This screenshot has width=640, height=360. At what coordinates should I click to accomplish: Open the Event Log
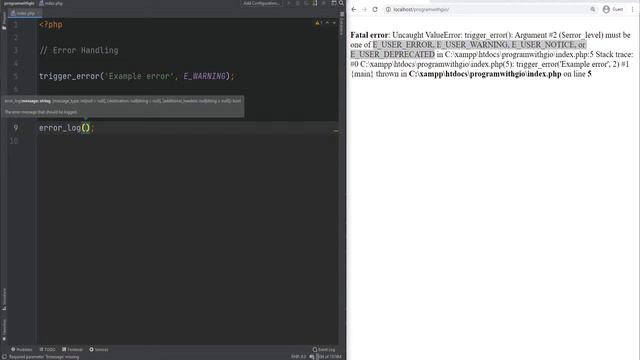(x=324, y=349)
